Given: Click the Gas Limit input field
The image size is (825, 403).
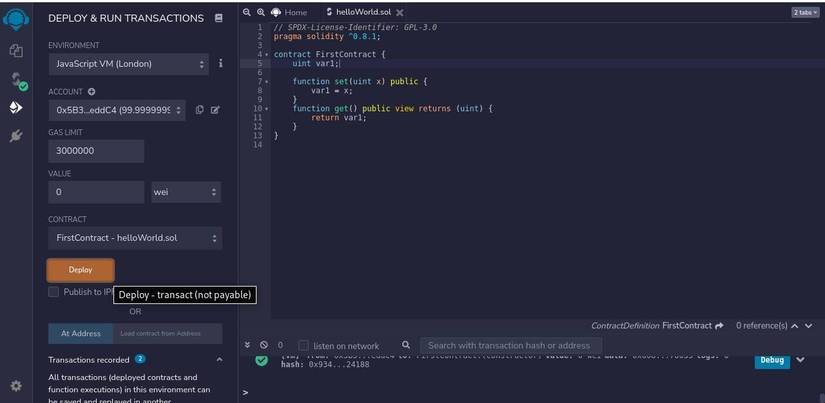Looking at the screenshot, I should click(96, 151).
